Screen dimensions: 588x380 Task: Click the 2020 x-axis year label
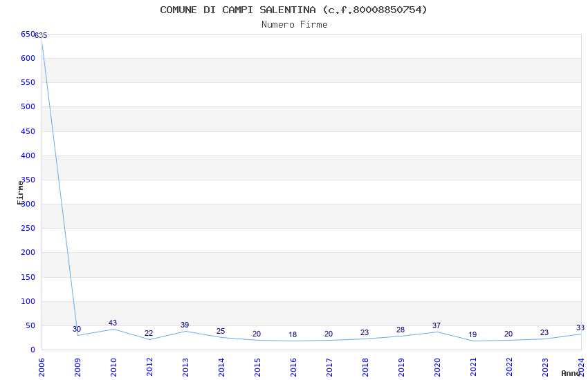[x=437, y=367]
